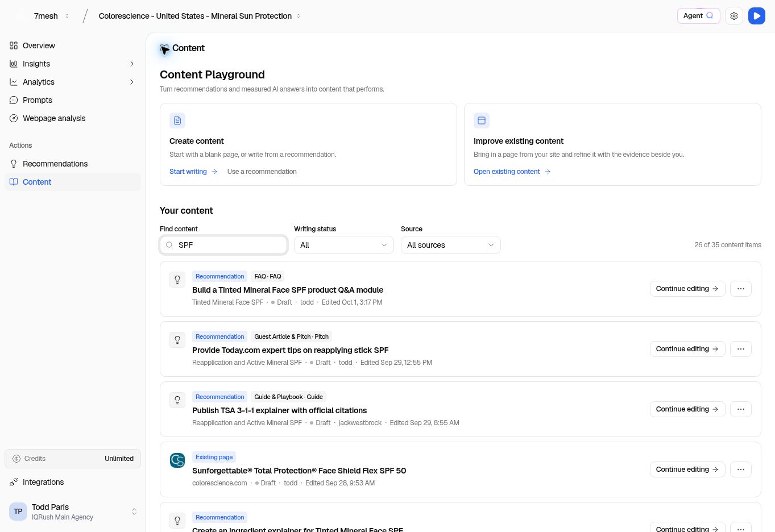Click Open existing content link
Image resolution: width=775 pixels, height=532 pixels.
coord(512,172)
